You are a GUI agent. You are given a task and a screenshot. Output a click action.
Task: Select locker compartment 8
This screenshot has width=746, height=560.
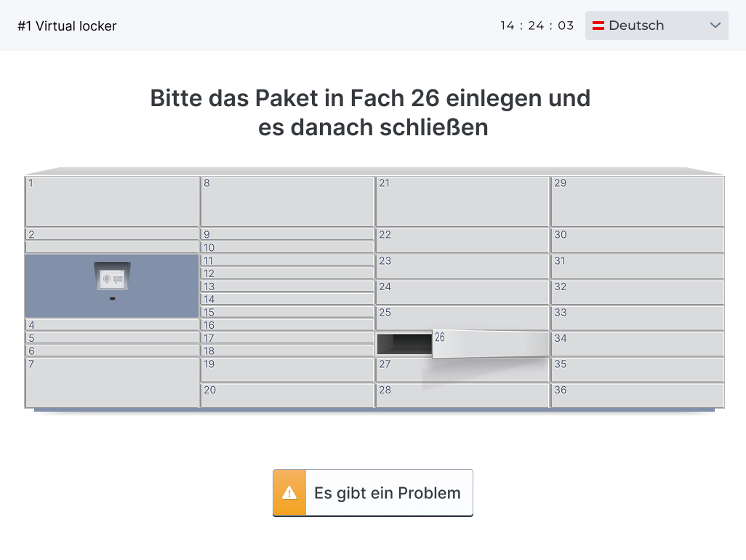[x=287, y=201]
